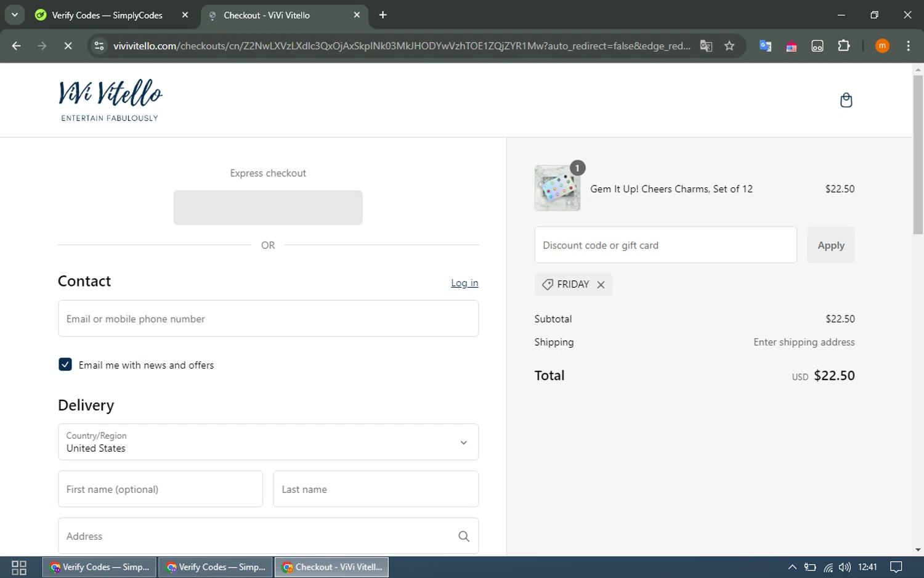
Task: Select the Checkout - ViVi Vitell taskbar window
Action: (x=331, y=568)
